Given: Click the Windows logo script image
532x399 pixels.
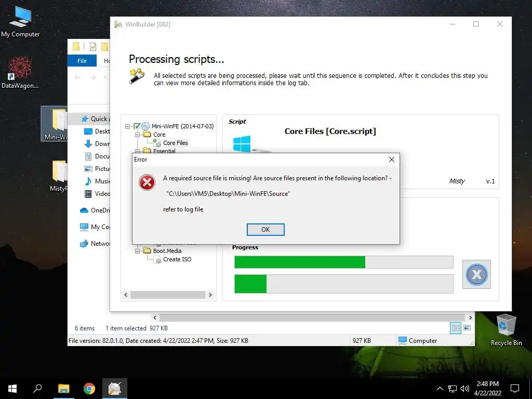Looking at the screenshot, I should (x=242, y=143).
